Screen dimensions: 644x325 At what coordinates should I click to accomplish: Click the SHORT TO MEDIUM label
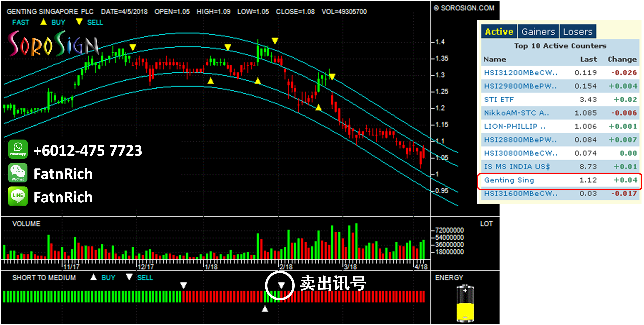44,278
